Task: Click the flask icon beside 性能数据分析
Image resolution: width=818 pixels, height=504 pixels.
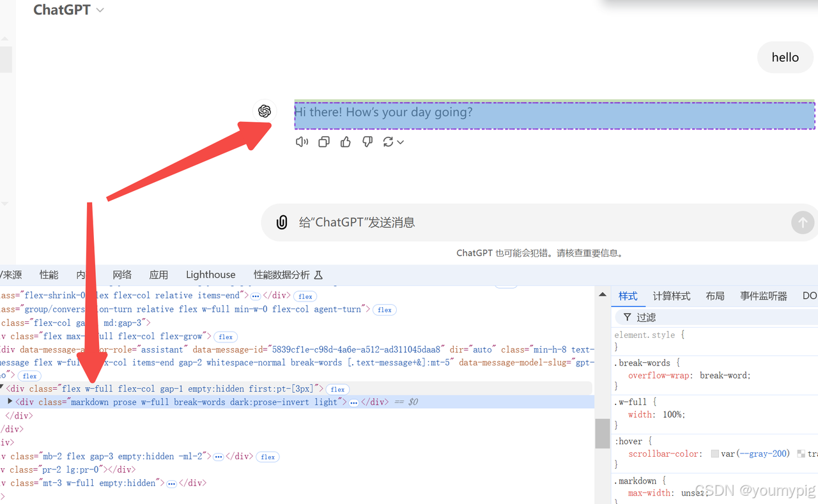Action: (318, 275)
